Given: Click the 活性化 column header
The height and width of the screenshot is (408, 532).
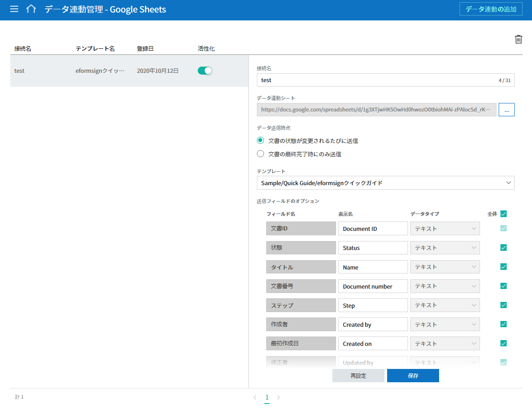Looking at the screenshot, I should [206, 48].
